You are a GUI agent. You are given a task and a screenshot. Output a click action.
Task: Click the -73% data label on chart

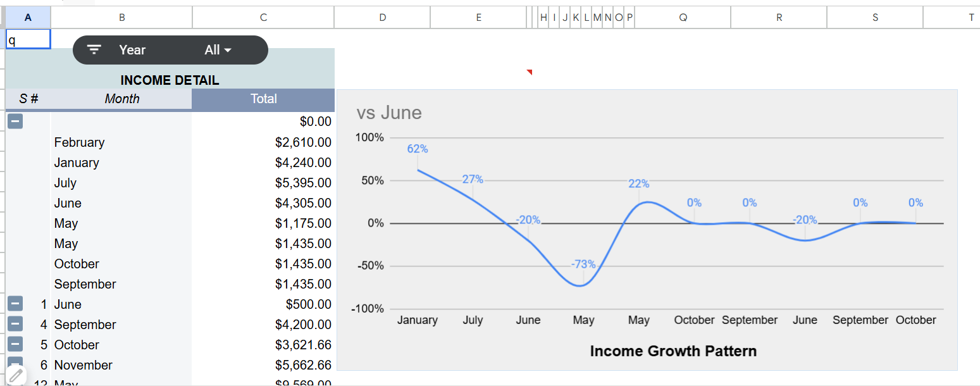[583, 264]
